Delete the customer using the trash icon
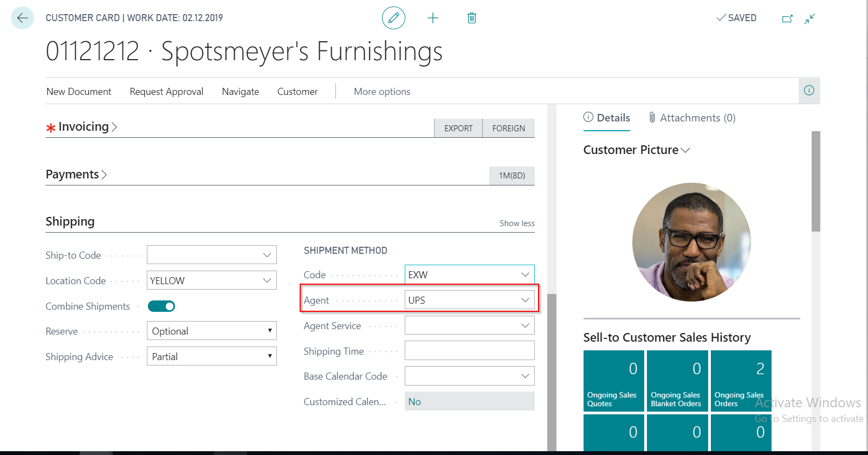Image resolution: width=868 pixels, height=455 pixels. click(471, 18)
